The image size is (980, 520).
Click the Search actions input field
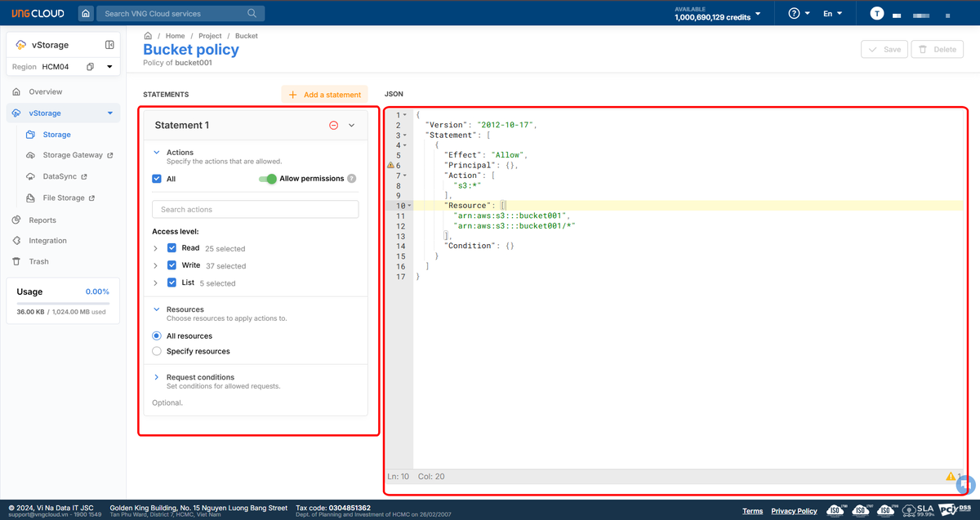[x=255, y=210]
